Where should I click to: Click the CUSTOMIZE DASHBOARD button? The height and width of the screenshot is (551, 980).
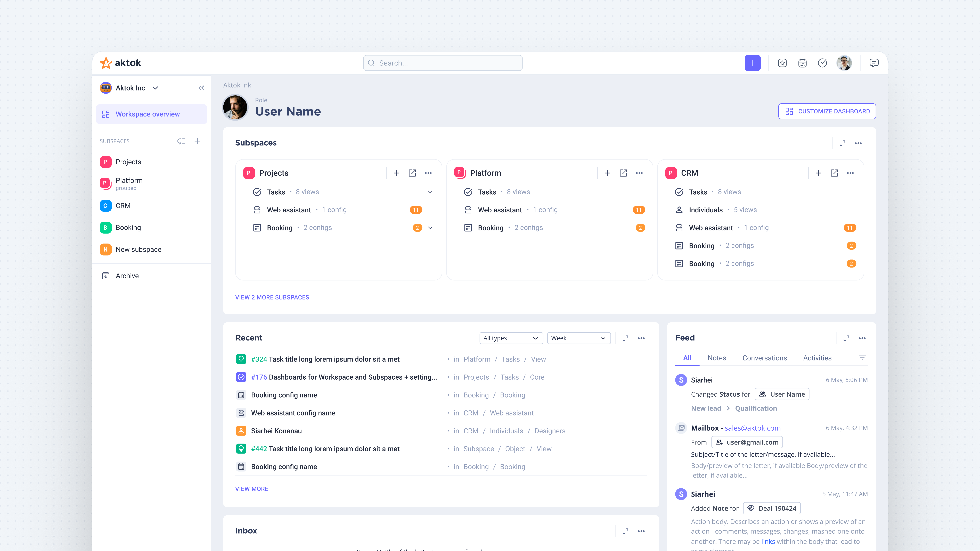pyautogui.click(x=827, y=111)
